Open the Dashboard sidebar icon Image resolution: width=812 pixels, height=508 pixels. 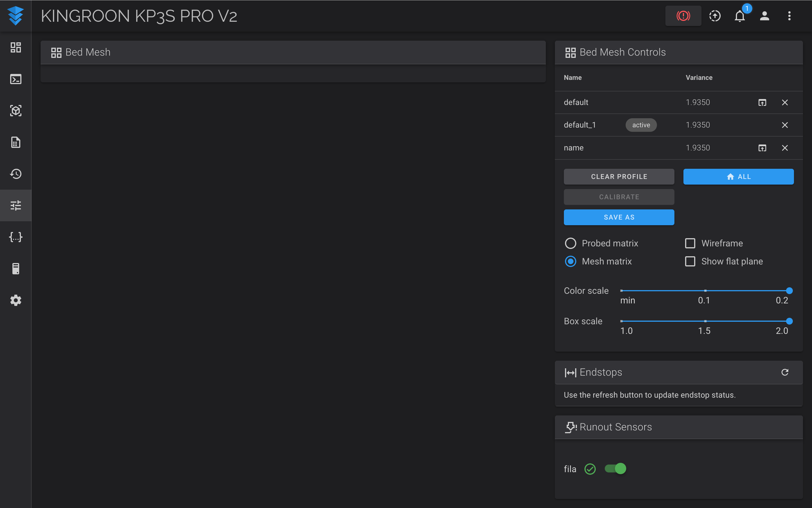(16, 47)
